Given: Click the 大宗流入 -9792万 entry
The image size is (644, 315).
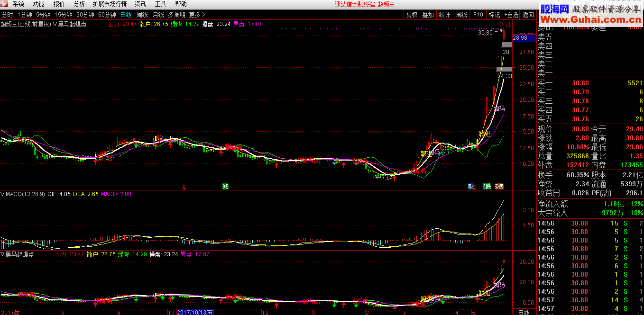Looking at the screenshot, I should [590, 213].
